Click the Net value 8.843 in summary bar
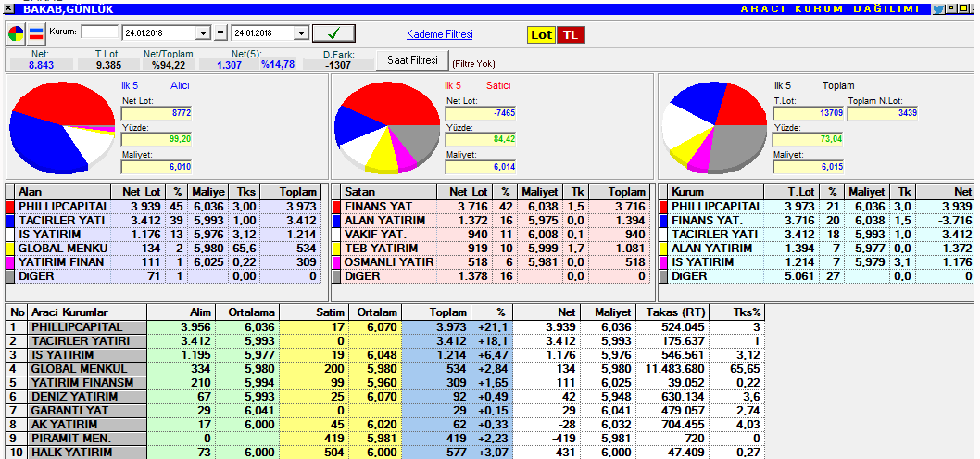 tap(42, 65)
